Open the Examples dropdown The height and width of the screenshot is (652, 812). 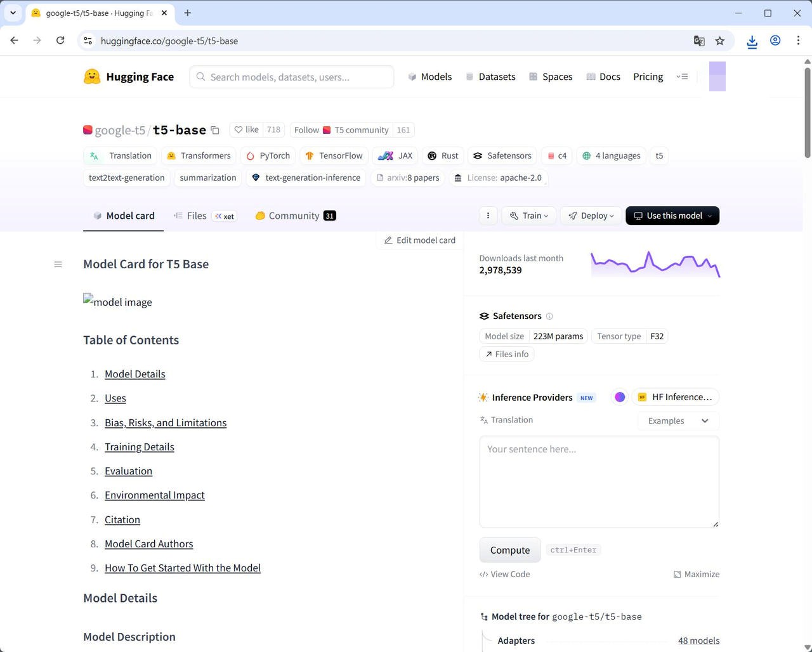(678, 421)
